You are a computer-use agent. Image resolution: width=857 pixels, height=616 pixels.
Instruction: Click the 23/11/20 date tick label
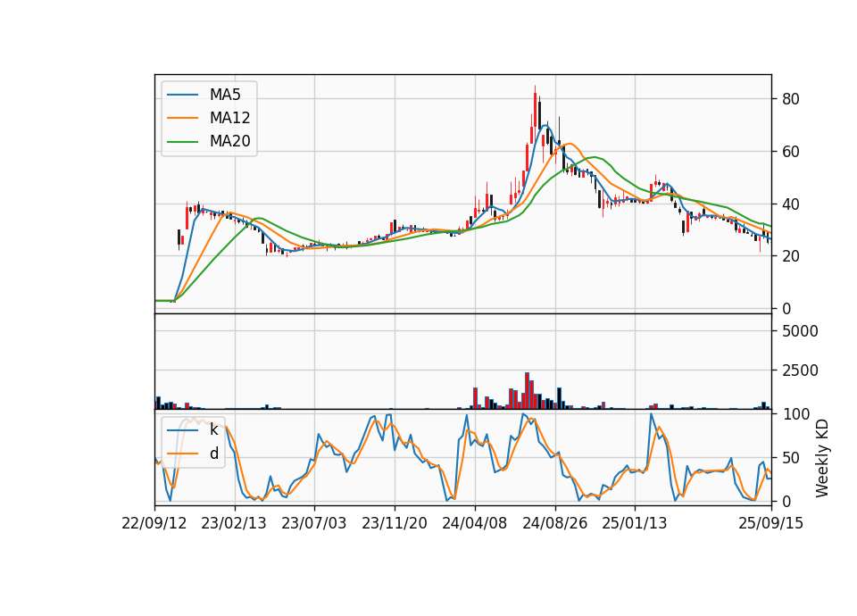click(x=394, y=523)
